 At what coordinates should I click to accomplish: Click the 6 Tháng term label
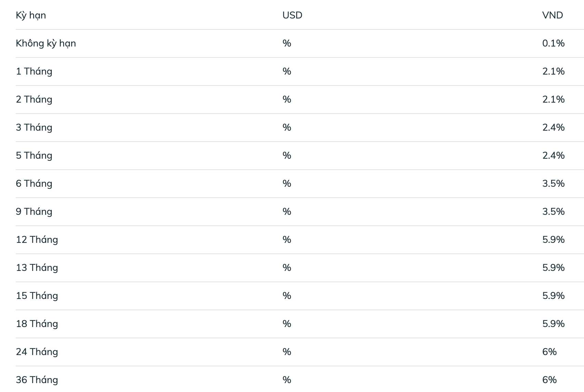[34, 184]
